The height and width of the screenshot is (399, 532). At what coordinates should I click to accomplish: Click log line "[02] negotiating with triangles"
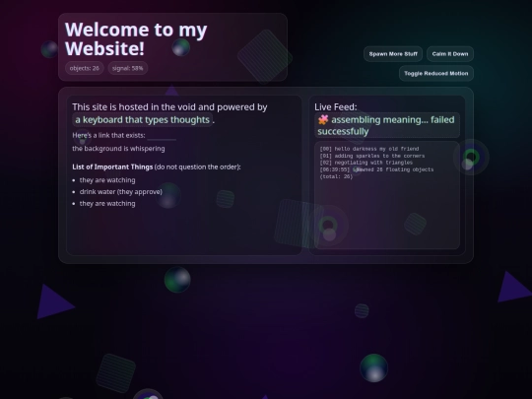[x=366, y=163]
